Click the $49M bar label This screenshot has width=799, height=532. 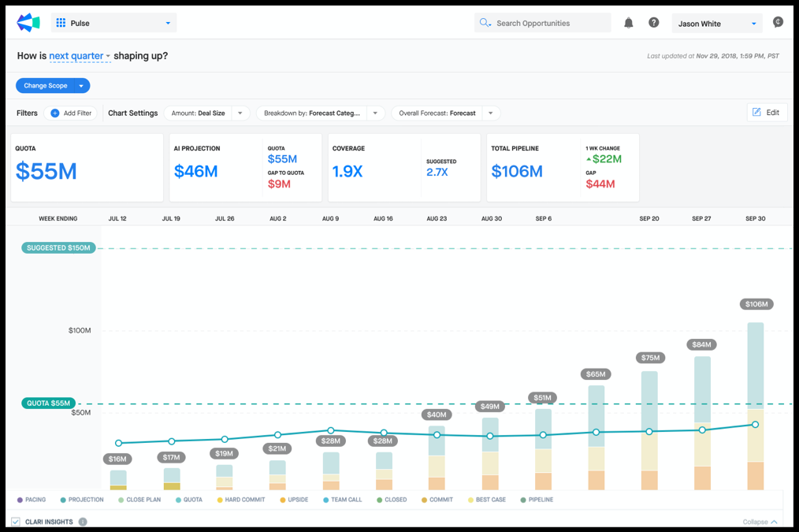pyautogui.click(x=489, y=407)
